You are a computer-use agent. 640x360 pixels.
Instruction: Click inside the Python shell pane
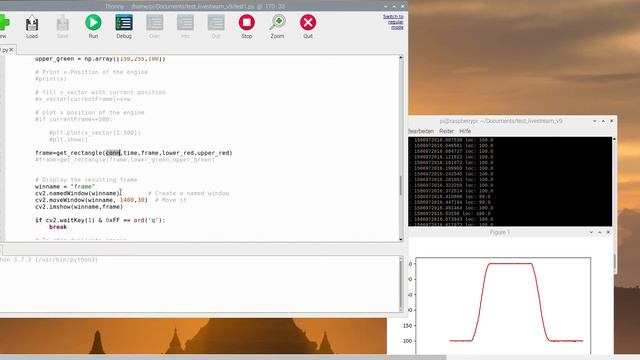(199, 284)
